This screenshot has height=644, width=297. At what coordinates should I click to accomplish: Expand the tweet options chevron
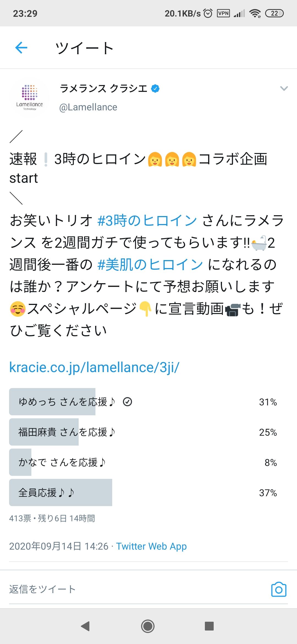284,88
